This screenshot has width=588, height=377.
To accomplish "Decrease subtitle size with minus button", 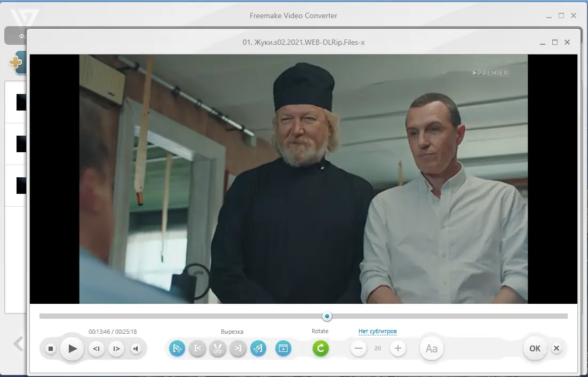I will point(359,349).
